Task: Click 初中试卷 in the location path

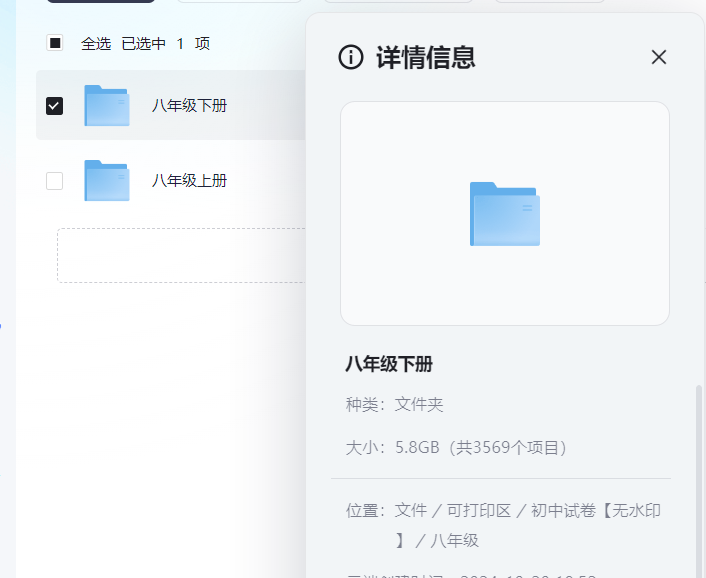Action: (561, 511)
